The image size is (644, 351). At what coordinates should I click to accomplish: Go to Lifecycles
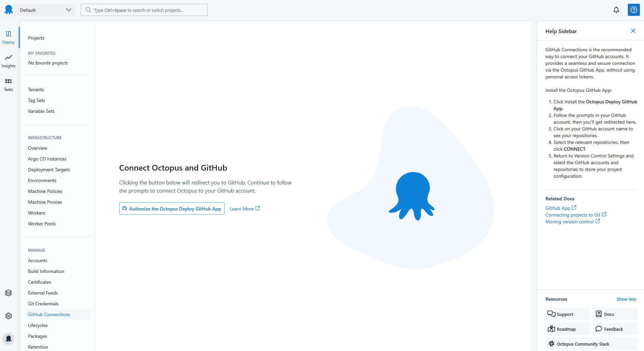[x=38, y=325]
